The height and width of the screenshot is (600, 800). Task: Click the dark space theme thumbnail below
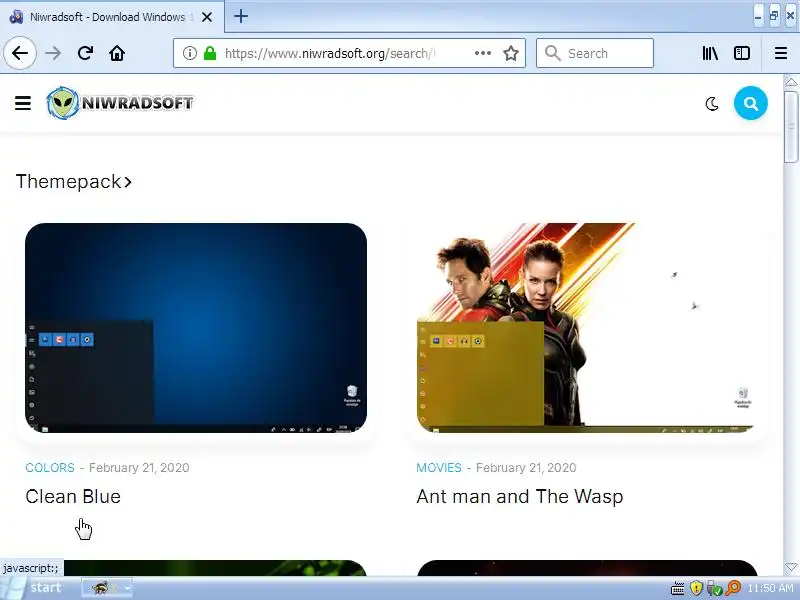(x=587, y=568)
